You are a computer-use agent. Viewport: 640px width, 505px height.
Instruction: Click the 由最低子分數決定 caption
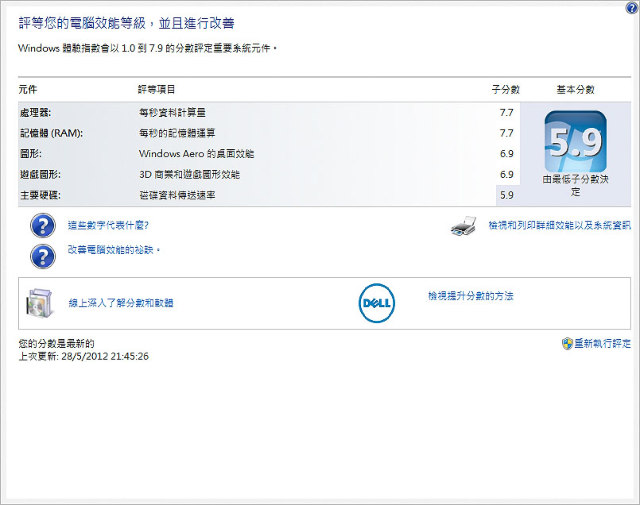pyautogui.click(x=576, y=185)
